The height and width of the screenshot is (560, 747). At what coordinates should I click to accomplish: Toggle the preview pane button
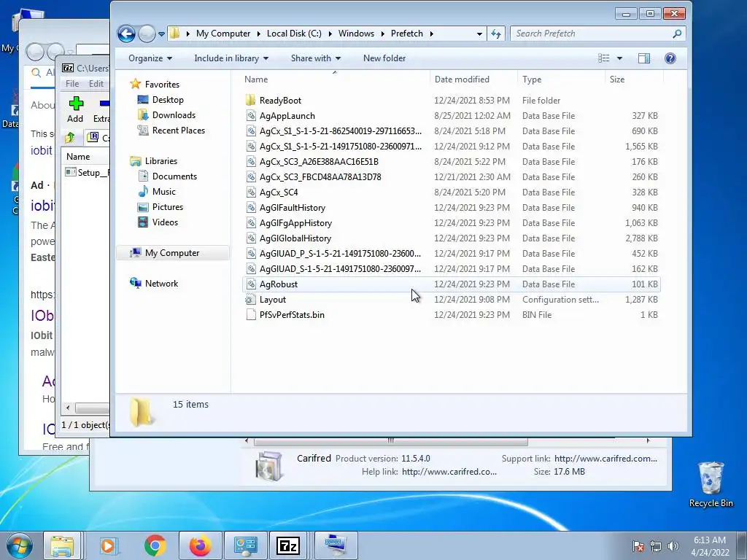point(644,58)
